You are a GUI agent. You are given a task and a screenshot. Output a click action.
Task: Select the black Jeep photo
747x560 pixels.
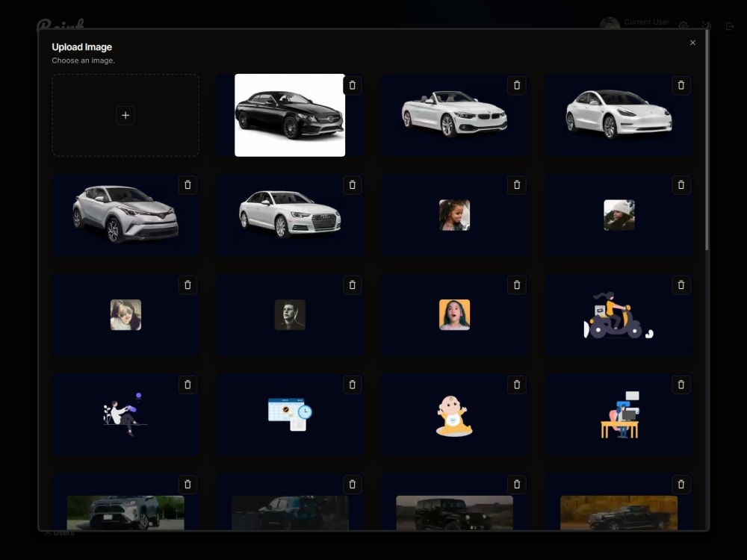454,513
